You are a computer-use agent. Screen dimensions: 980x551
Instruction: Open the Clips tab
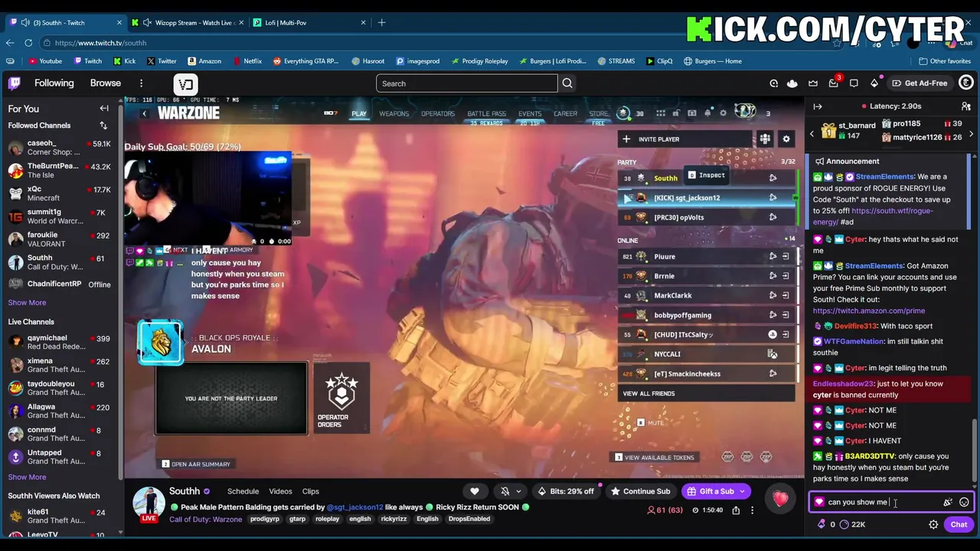[310, 491]
